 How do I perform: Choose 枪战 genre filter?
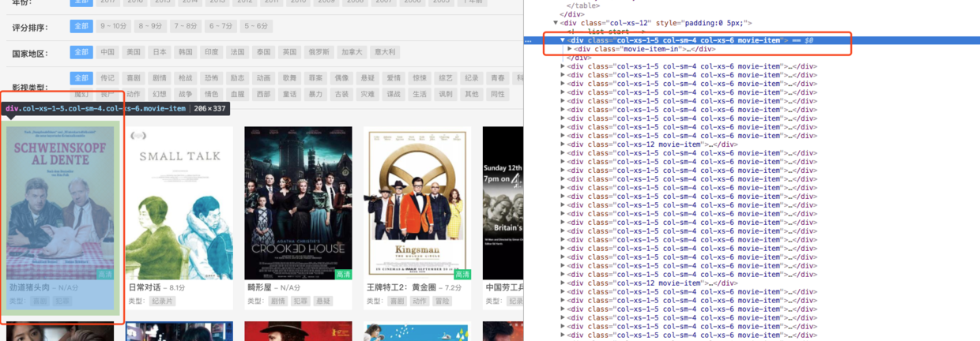186,78
